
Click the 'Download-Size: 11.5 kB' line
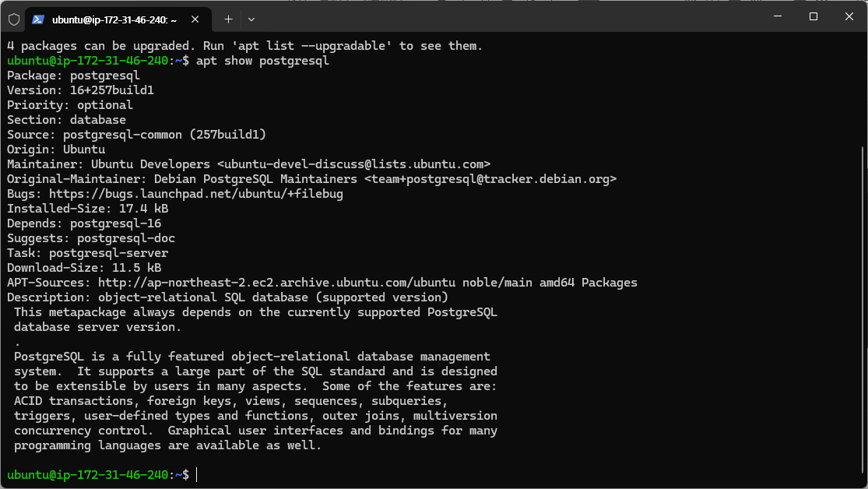click(x=84, y=268)
